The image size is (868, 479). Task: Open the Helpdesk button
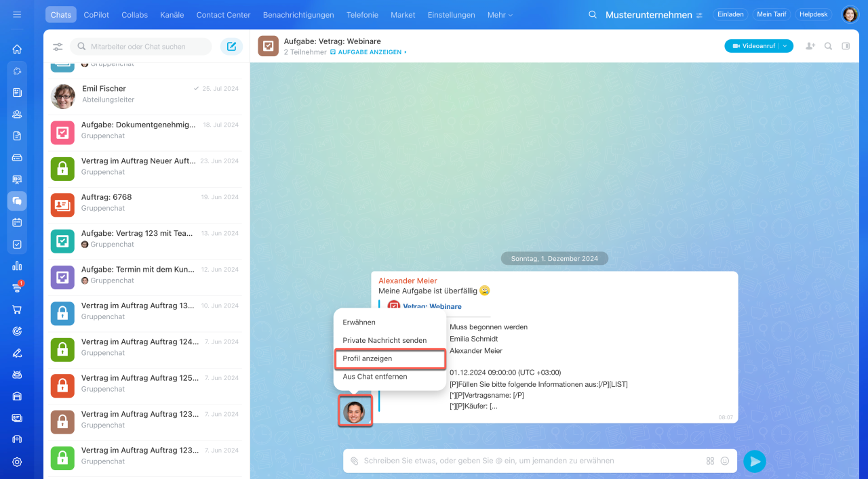814,14
